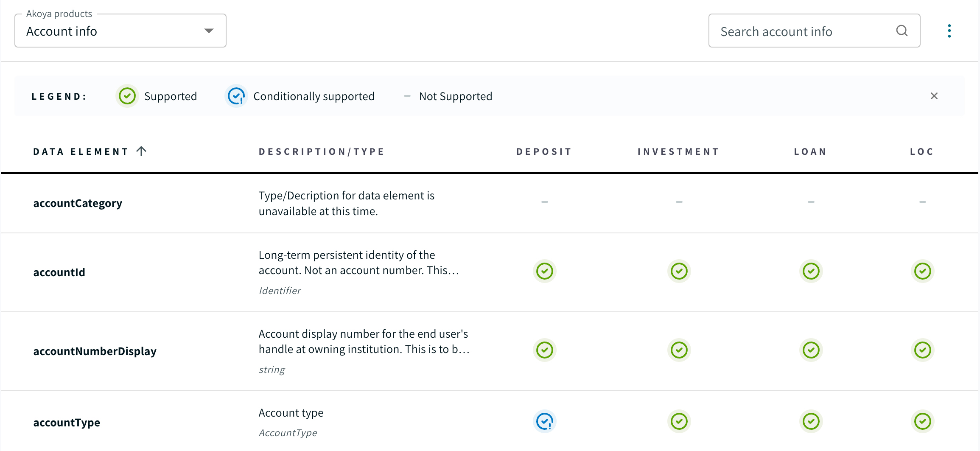Click the conditionally supported icon for accountType Deposit
Screen dimensions: 980x451
544,421
